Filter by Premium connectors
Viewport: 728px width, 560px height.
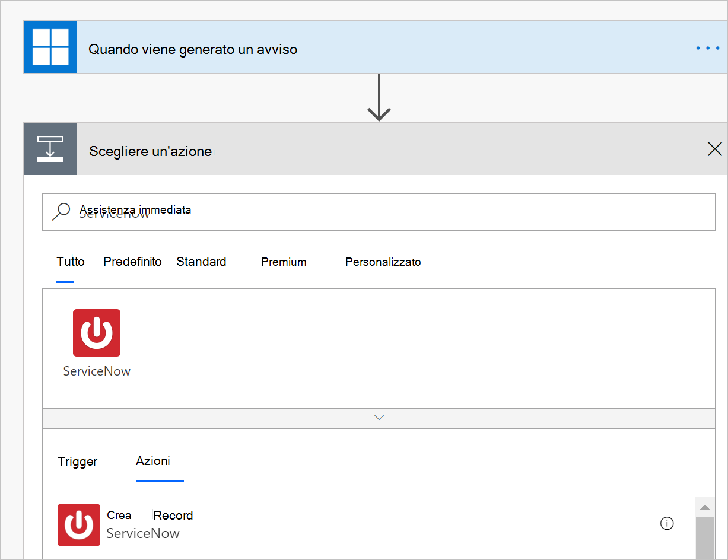283,262
